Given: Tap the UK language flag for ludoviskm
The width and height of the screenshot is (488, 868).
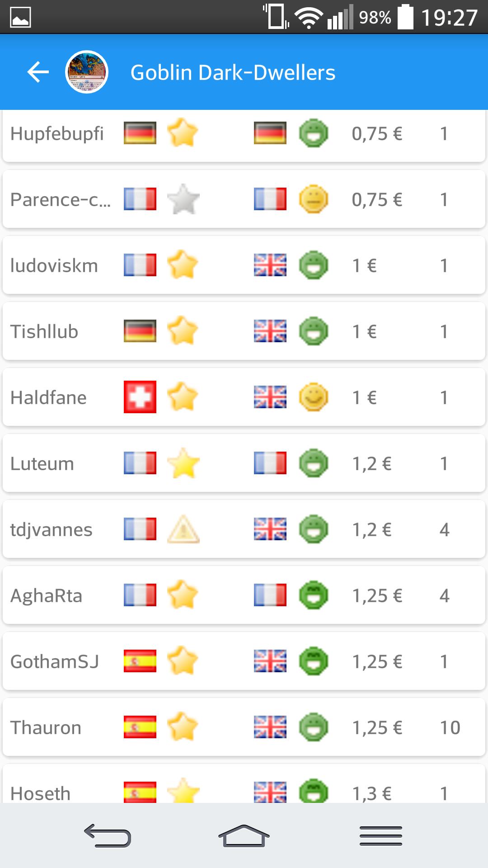Looking at the screenshot, I should 270,265.
